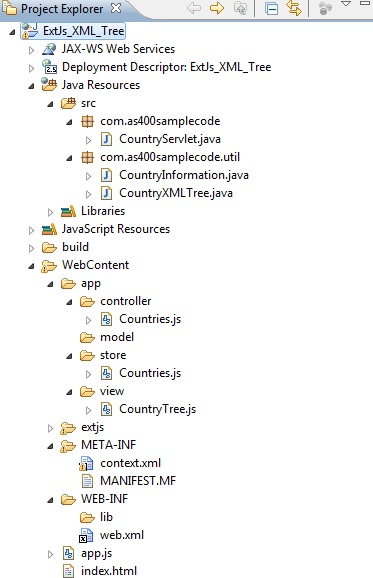Minimize the Project Explorer panel
This screenshot has height=578, width=373.
click(x=365, y=3)
